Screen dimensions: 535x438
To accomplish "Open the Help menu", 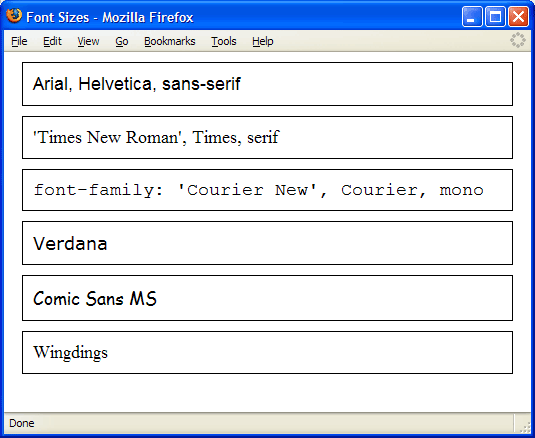I will (262, 41).
